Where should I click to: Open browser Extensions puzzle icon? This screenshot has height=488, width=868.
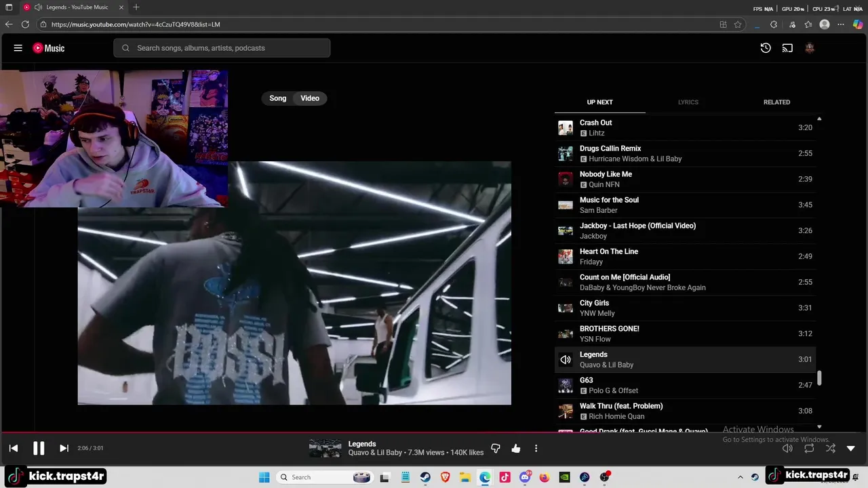pyautogui.click(x=774, y=24)
